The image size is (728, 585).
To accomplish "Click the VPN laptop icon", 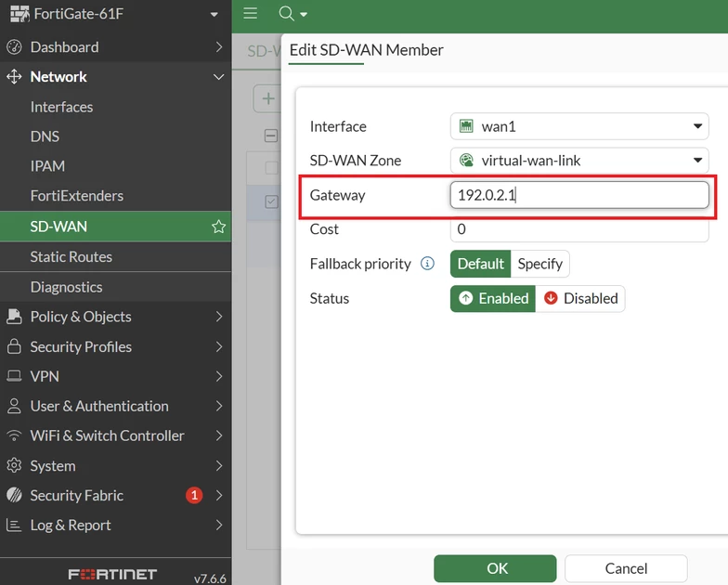I will click(15, 376).
